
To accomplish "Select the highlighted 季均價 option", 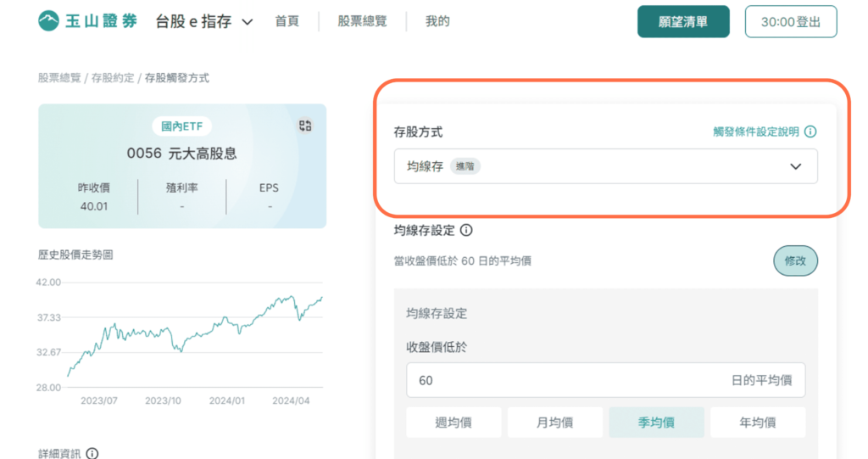I will [x=657, y=423].
